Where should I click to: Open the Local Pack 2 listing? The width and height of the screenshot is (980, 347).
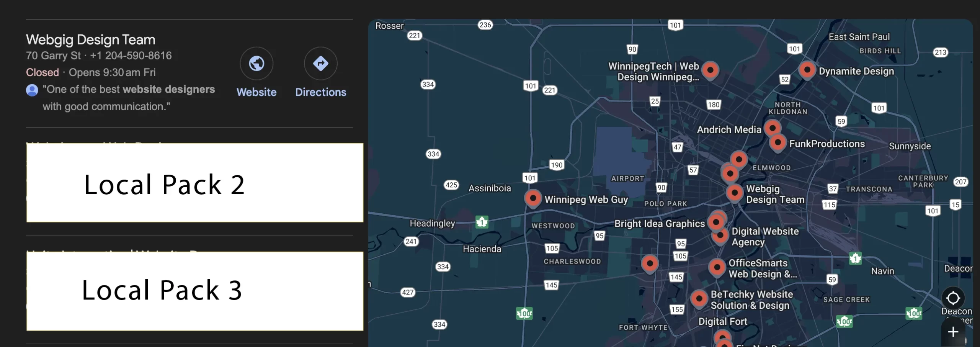coord(194,183)
